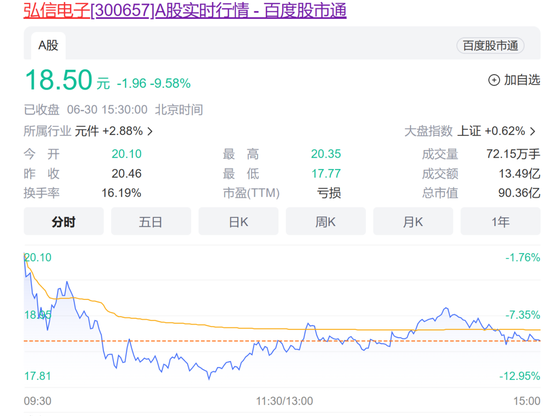
Task: Switch to the 周K chart tab
Action: [326, 221]
